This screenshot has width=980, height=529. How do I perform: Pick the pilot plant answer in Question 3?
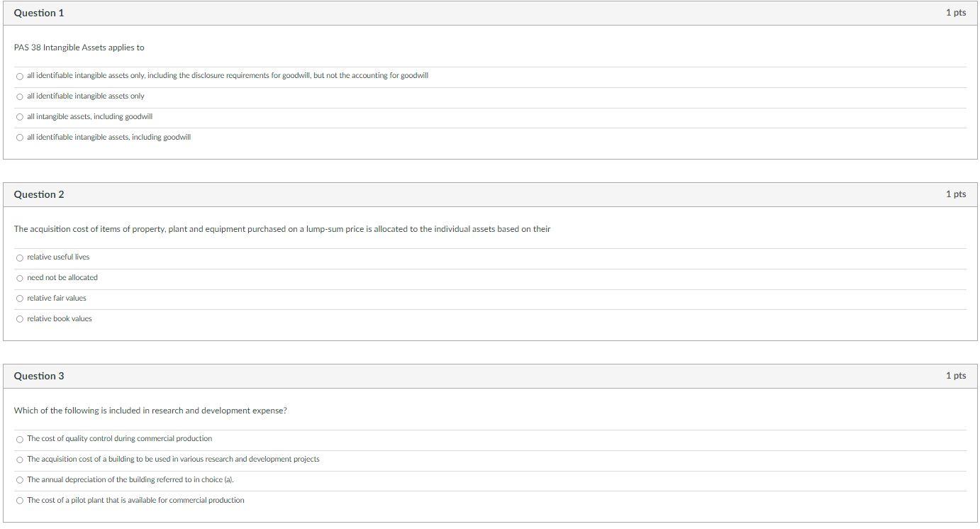click(20, 501)
